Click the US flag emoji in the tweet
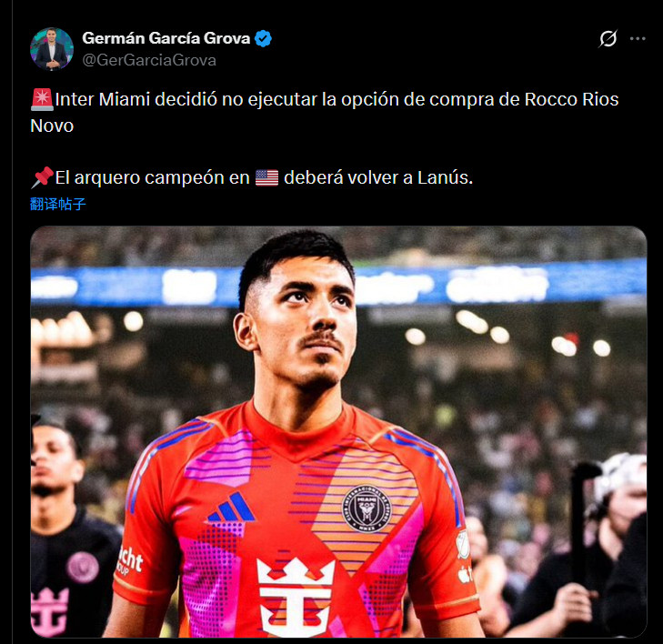 [x=266, y=177]
